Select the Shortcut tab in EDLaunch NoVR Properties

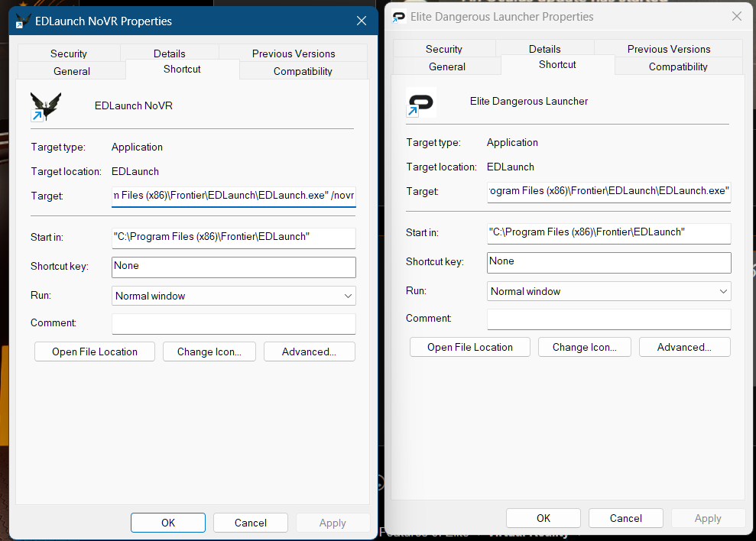click(x=182, y=69)
